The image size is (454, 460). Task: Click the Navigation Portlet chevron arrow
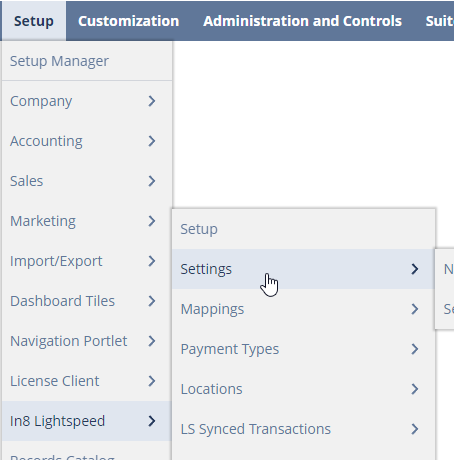coord(152,341)
